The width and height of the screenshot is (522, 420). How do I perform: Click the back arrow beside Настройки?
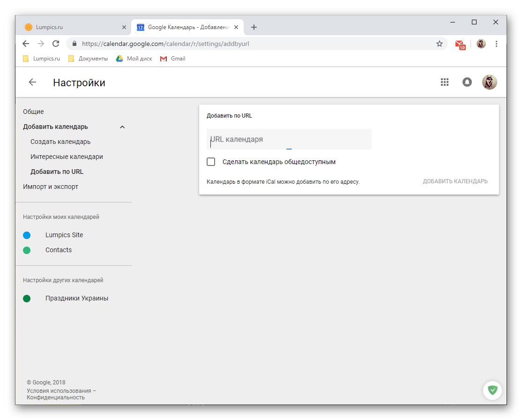click(31, 82)
